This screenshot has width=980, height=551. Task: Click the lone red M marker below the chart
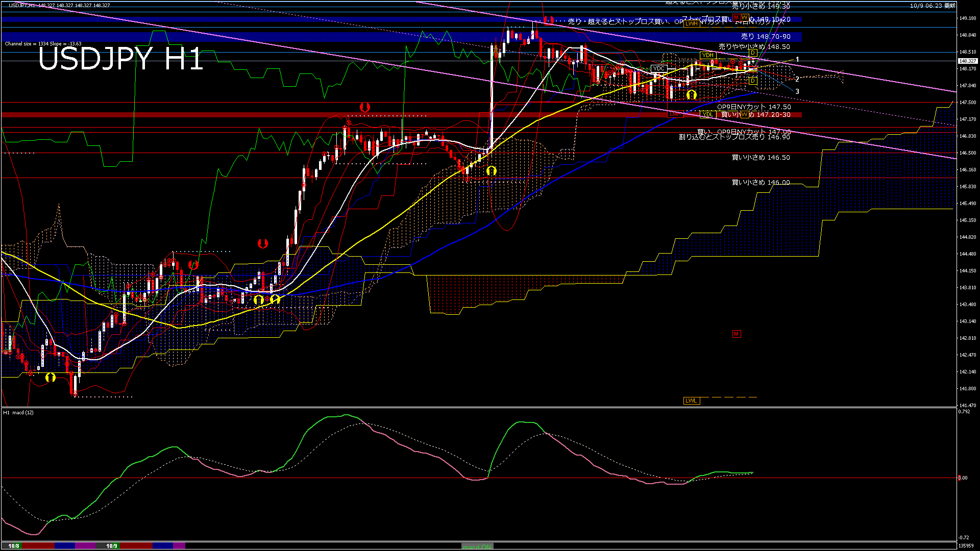click(x=736, y=334)
